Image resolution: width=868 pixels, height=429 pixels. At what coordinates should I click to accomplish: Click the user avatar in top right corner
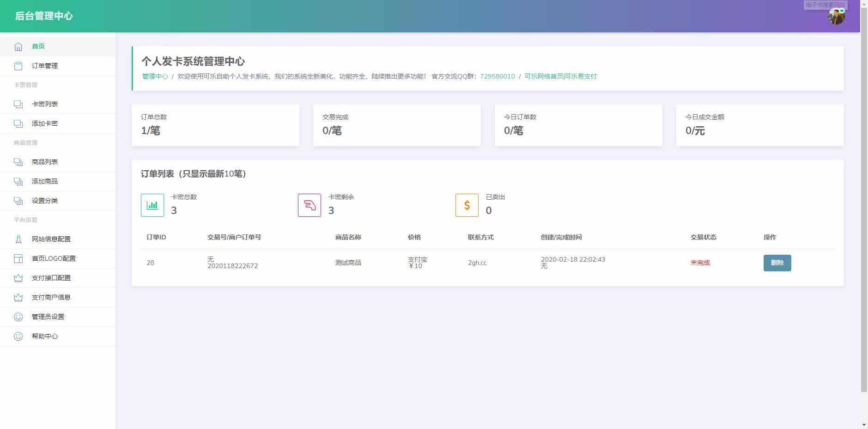pos(837,16)
